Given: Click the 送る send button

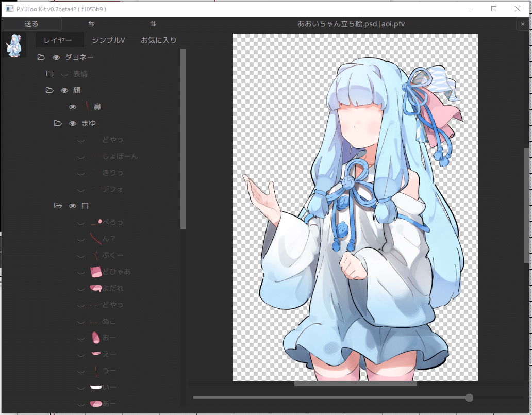Looking at the screenshot, I should point(31,24).
